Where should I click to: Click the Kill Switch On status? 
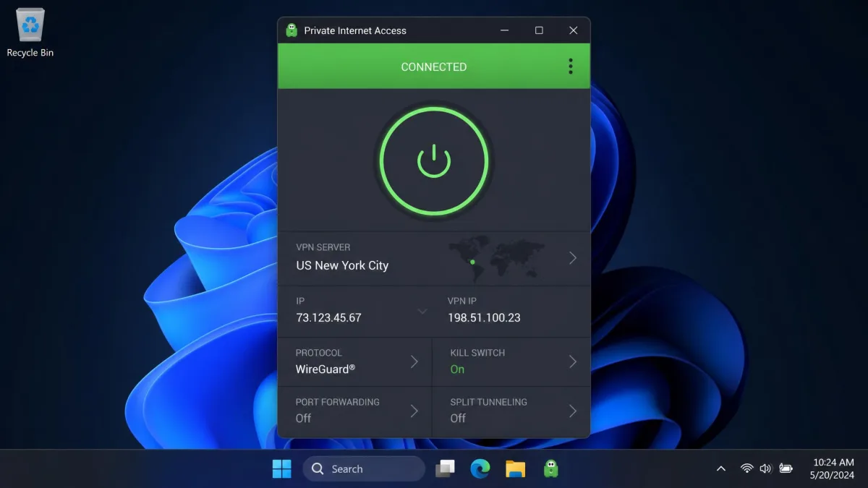tap(457, 369)
